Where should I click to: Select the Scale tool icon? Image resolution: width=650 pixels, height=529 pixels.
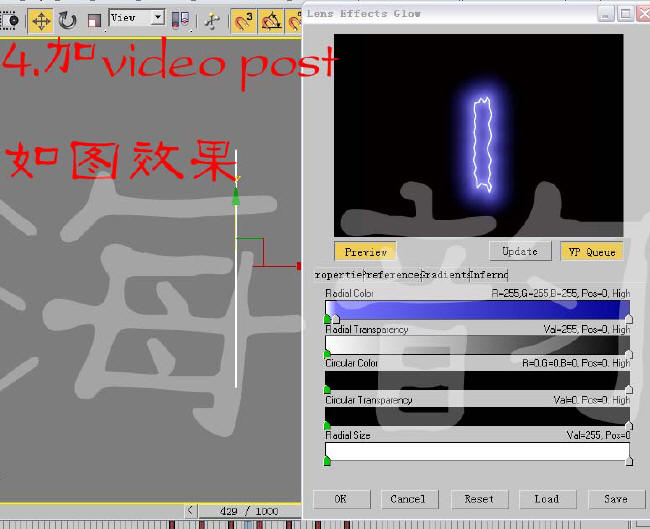[94, 21]
